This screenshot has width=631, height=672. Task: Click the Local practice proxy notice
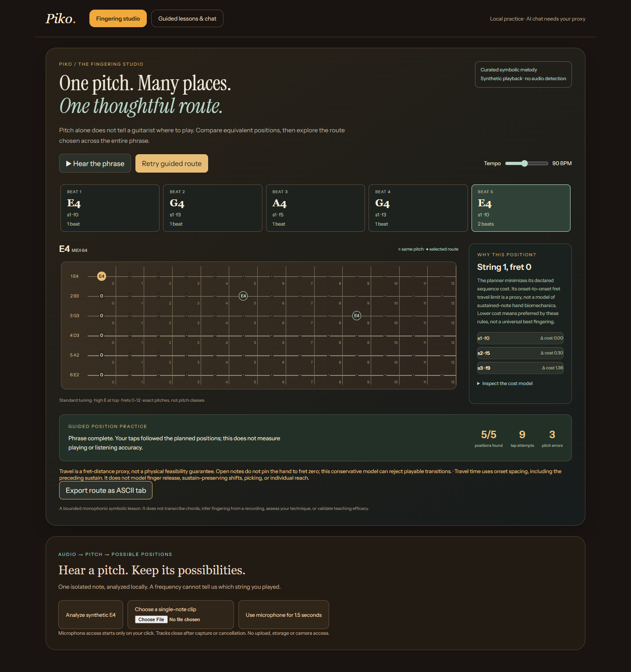click(538, 19)
